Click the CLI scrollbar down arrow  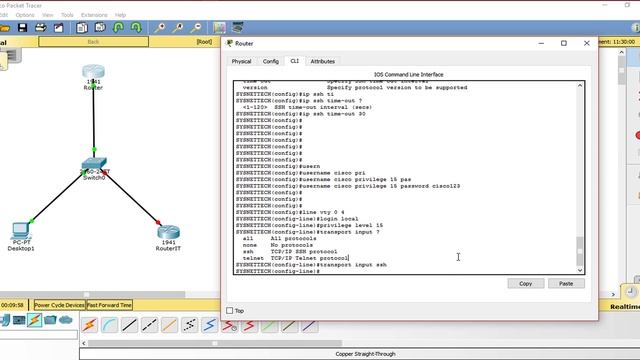pos(580,270)
